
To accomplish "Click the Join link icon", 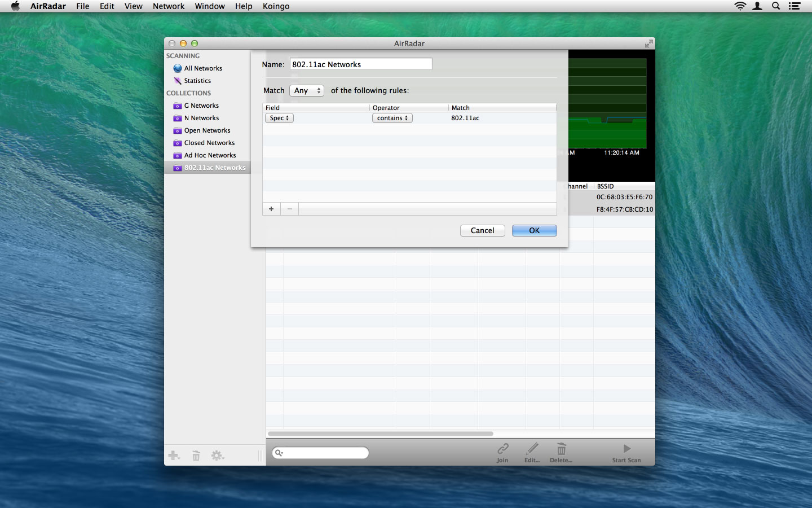I will click(502, 449).
